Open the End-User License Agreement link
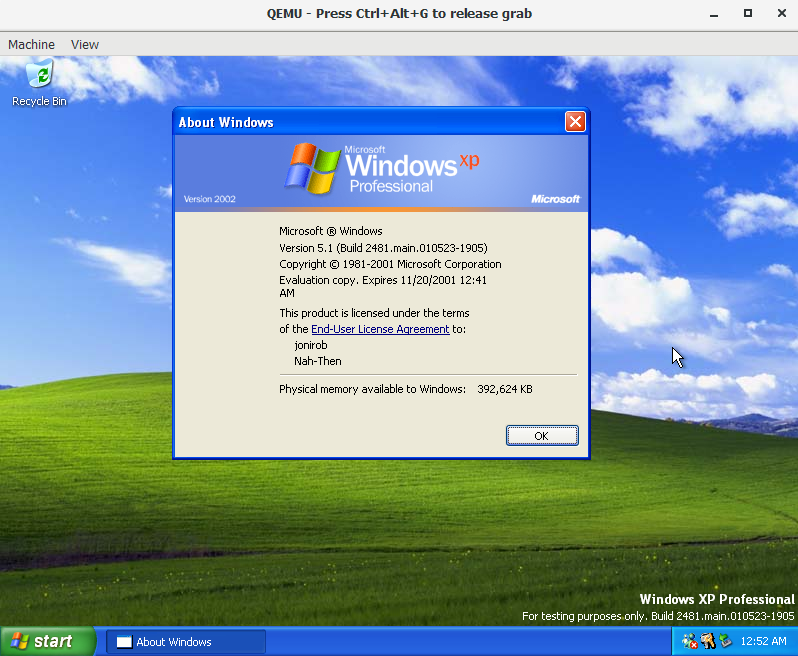Image resolution: width=798 pixels, height=656 pixels. (380, 329)
